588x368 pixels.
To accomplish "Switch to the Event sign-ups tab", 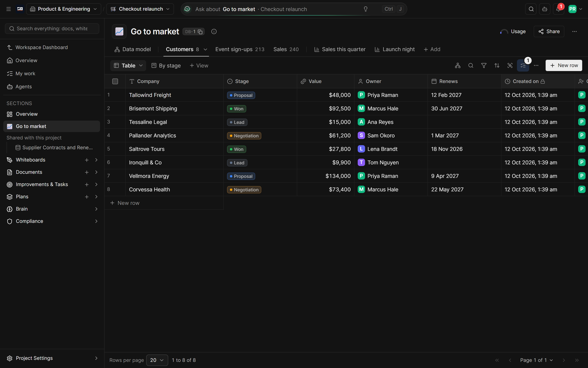I will click(240, 49).
